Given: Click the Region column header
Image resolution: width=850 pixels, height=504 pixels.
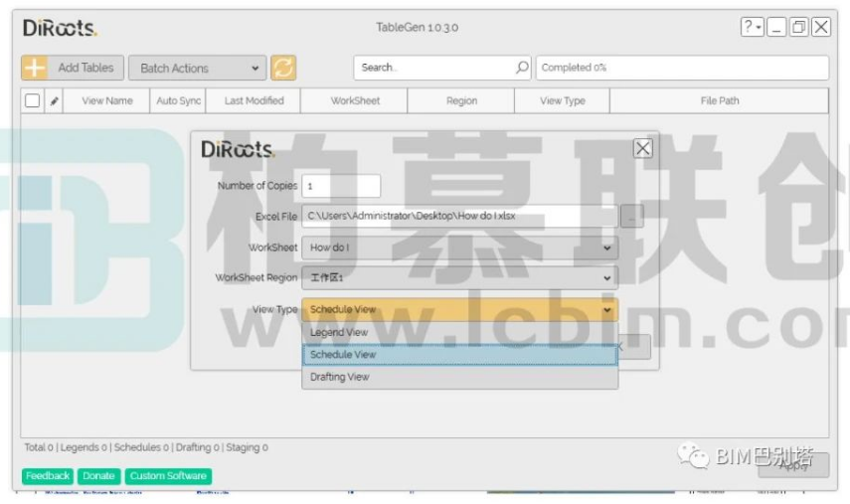Looking at the screenshot, I should [461, 100].
